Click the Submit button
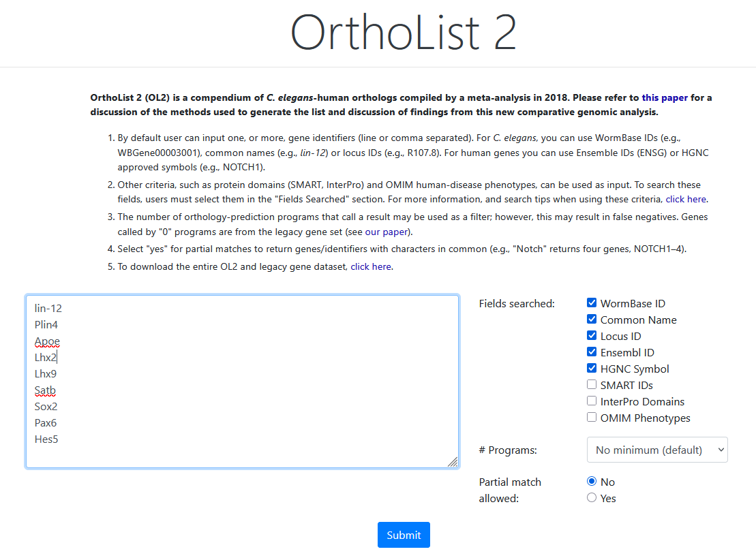Image resolution: width=756 pixels, height=558 pixels. pyautogui.click(x=404, y=535)
